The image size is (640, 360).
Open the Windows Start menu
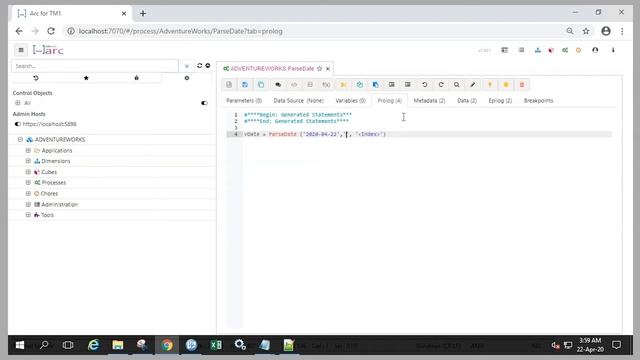(x=20, y=345)
